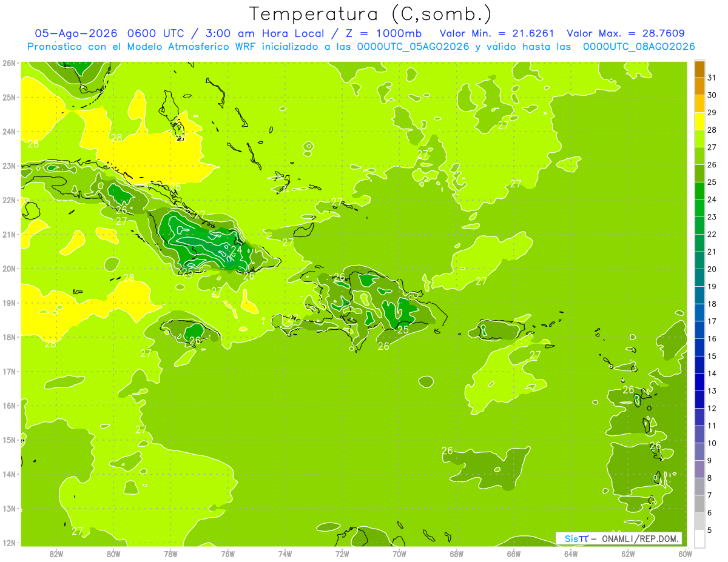Click the 'Valor Max. = 28.7609' readout
The width and height of the screenshot is (728, 562).
coord(625,33)
